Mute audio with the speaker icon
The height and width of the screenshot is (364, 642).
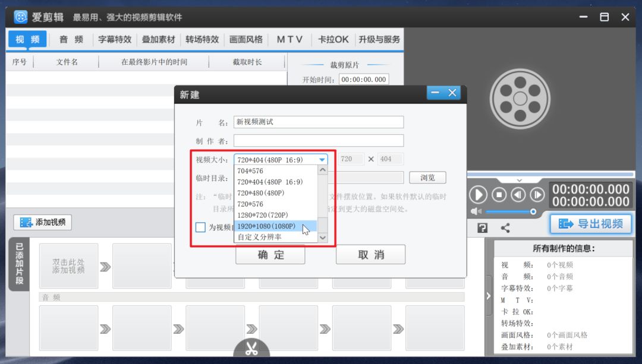[x=476, y=211]
